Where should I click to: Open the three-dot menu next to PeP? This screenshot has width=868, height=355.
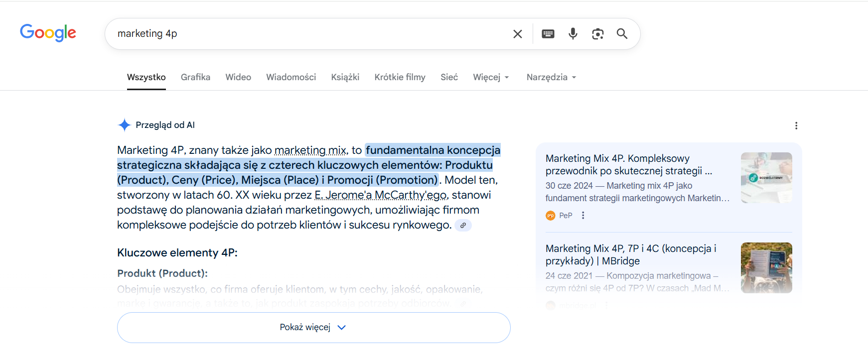[x=583, y=216]
